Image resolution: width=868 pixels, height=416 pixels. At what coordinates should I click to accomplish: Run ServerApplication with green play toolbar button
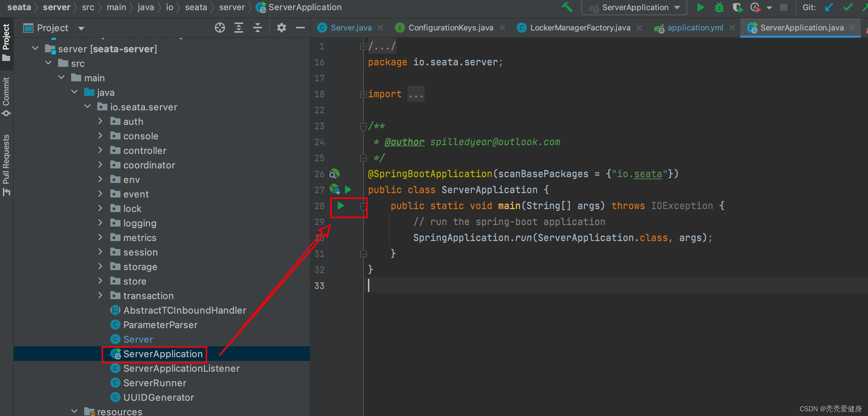[x=700, y=7]
